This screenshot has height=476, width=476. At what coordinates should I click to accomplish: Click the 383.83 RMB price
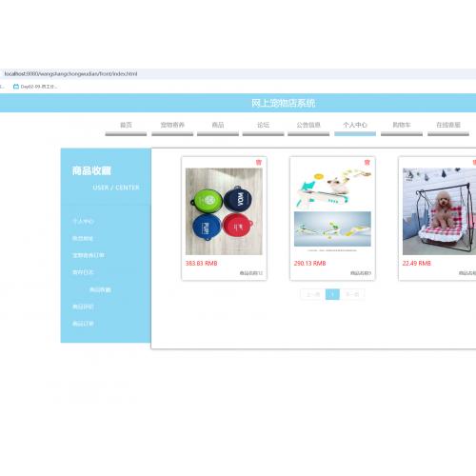click(201, 263)
